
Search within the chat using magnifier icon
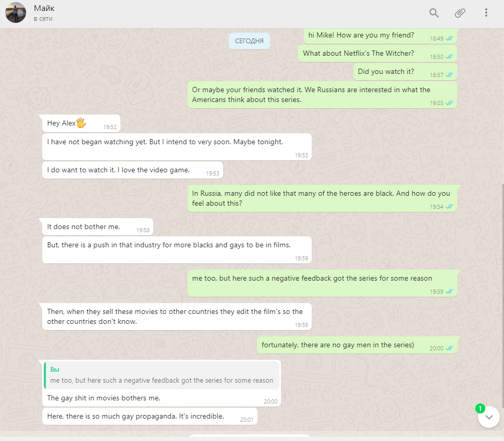[434, 13]
